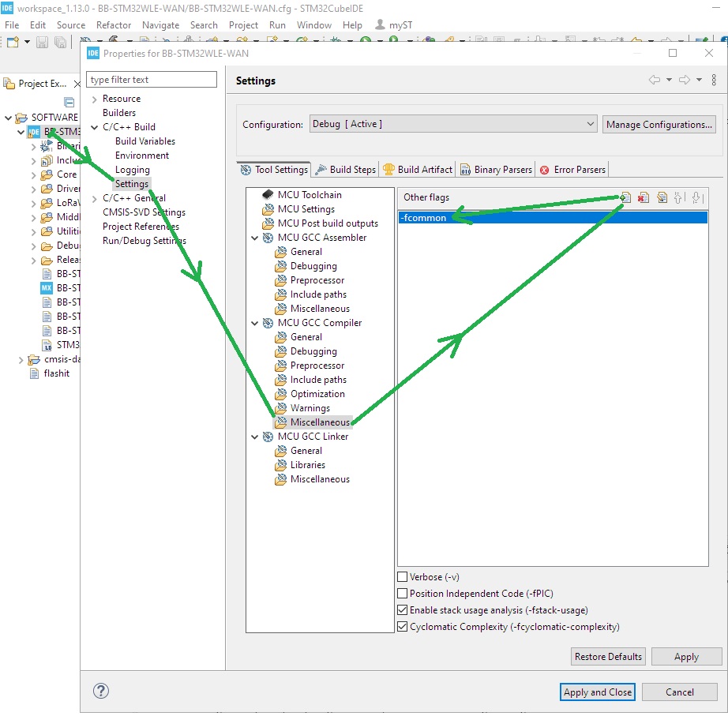Open the Refactor menu

pos(114,25)
